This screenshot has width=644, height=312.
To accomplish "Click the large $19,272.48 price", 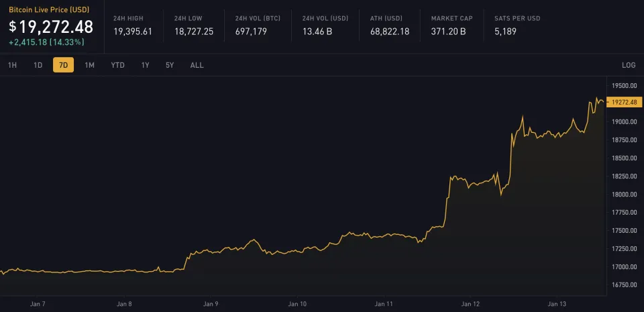I will 51,28.
